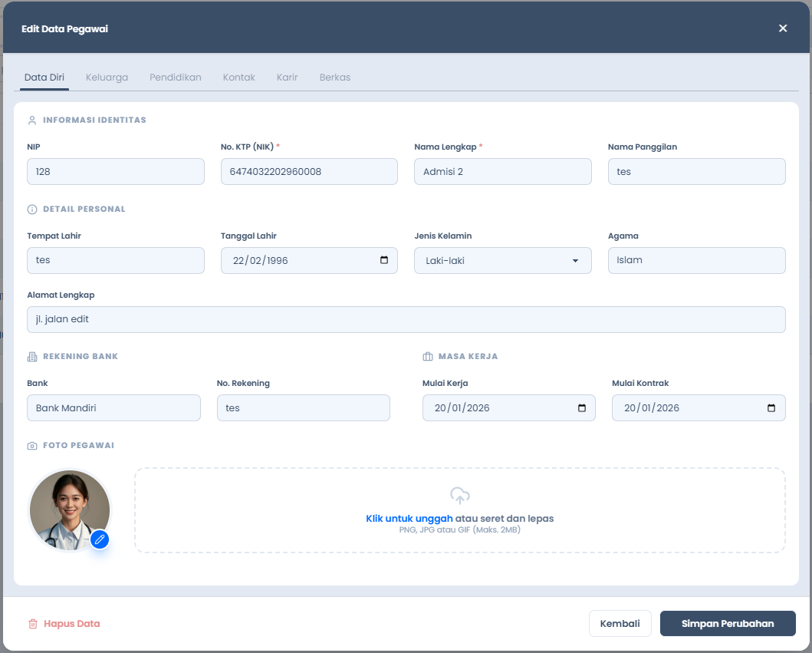Focus the No. Rekening input field
812x653 pixels.
[x=304, y=408]
